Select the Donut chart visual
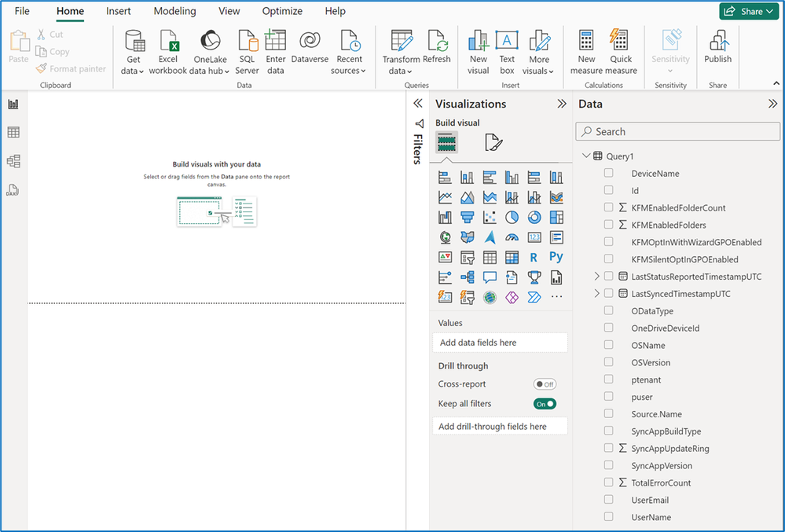785x532 pixels. point(534,217)
